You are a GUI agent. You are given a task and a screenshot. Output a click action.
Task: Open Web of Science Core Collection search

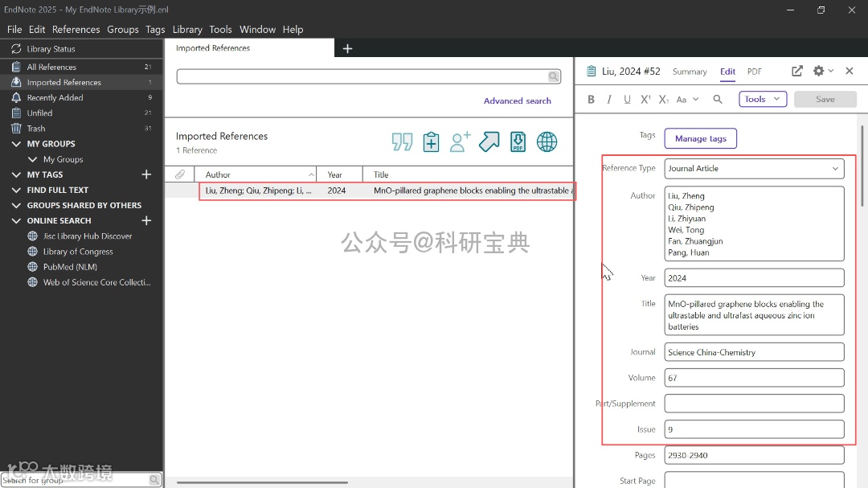[97, 282]
